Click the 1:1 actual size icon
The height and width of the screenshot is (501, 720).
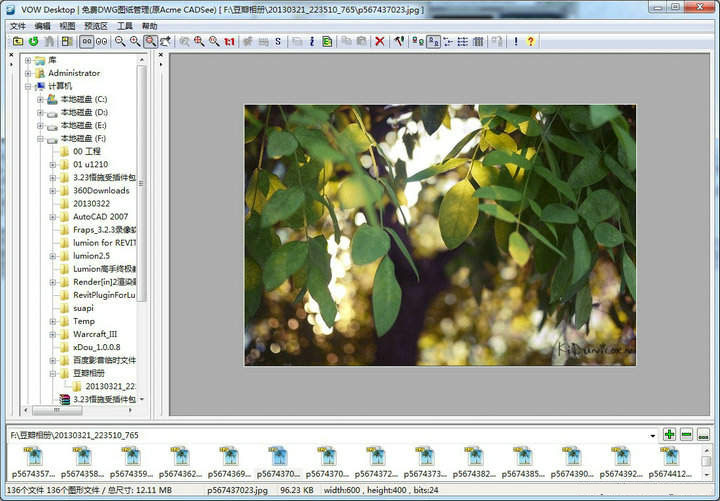click(x=229, y=41)
